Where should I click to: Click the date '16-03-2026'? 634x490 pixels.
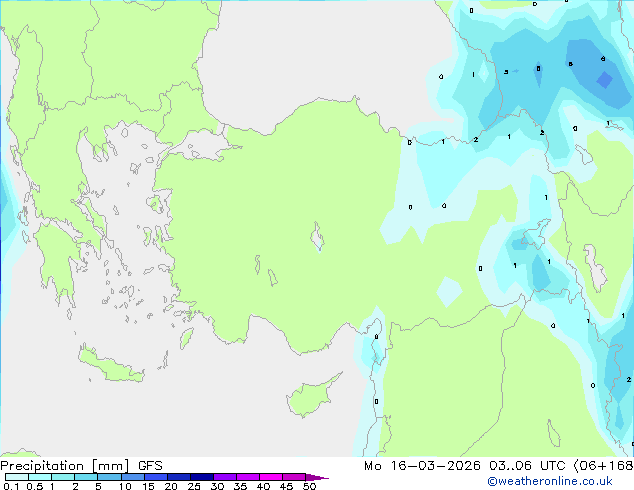pos(436,466)
